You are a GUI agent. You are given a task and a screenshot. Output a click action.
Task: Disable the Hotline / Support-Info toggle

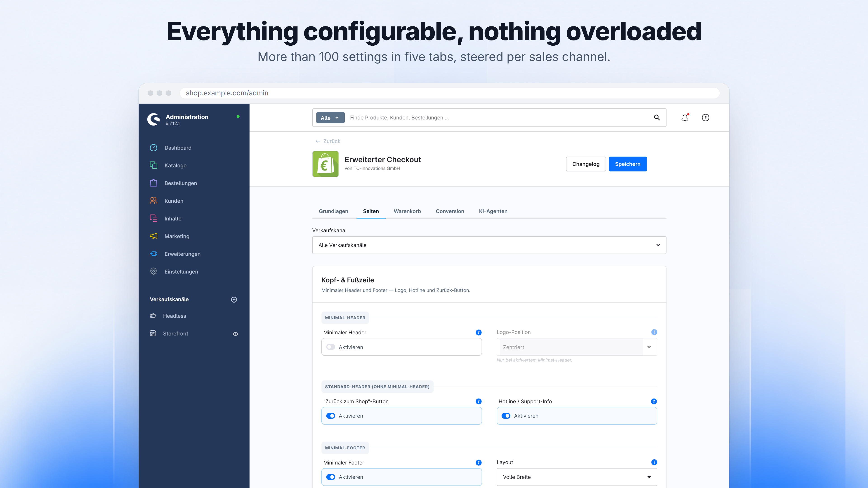tap(506, 416)
